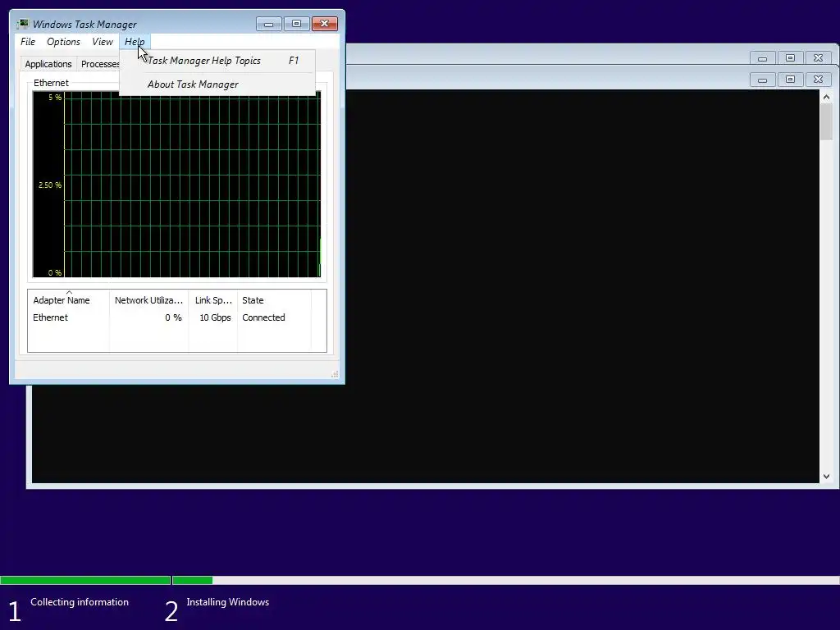Viewport: 840px width, 630px height.
Task: Open the Options menu in Task Manager
Action: click(x=63, y=42)
